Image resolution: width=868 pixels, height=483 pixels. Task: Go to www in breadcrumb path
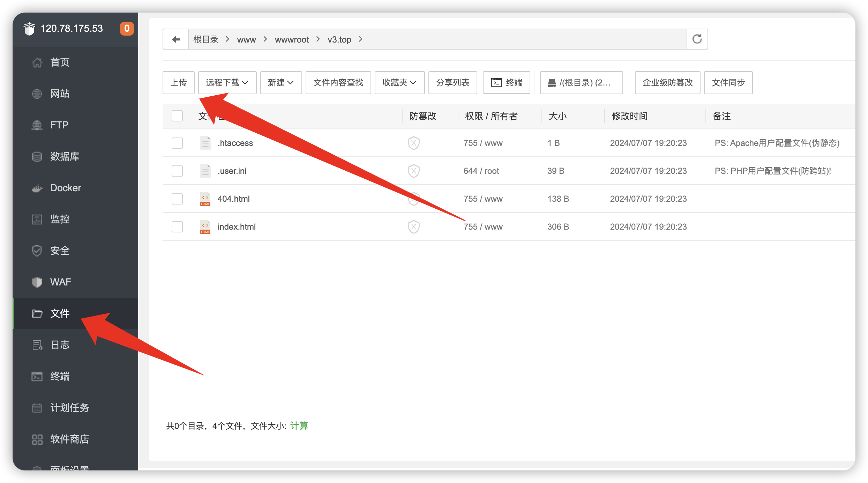[x=246, y=40]
